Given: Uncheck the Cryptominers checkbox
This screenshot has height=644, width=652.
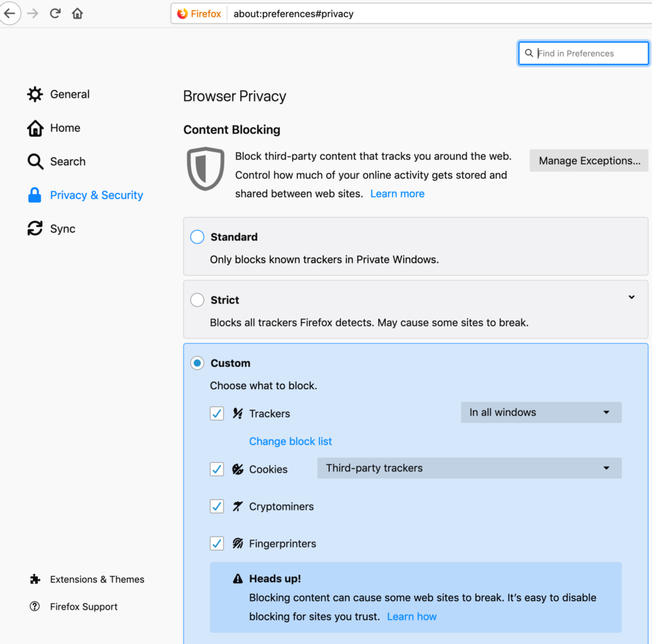Looking at the screenshot, I should pyautogui.click(x=216, y=506).
